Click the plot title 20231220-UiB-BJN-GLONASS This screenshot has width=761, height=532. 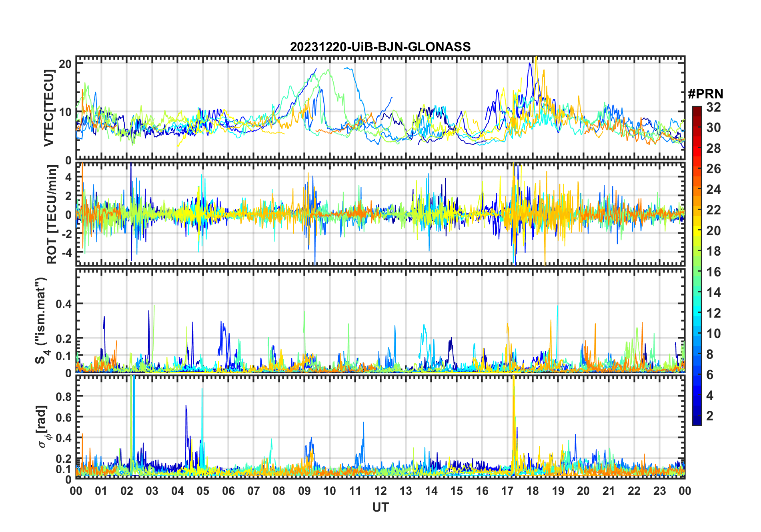(x=380, y=47)
